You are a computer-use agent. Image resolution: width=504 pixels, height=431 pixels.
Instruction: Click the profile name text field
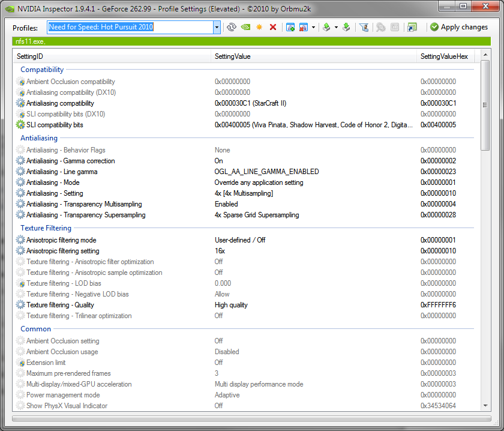coord(129,27)
